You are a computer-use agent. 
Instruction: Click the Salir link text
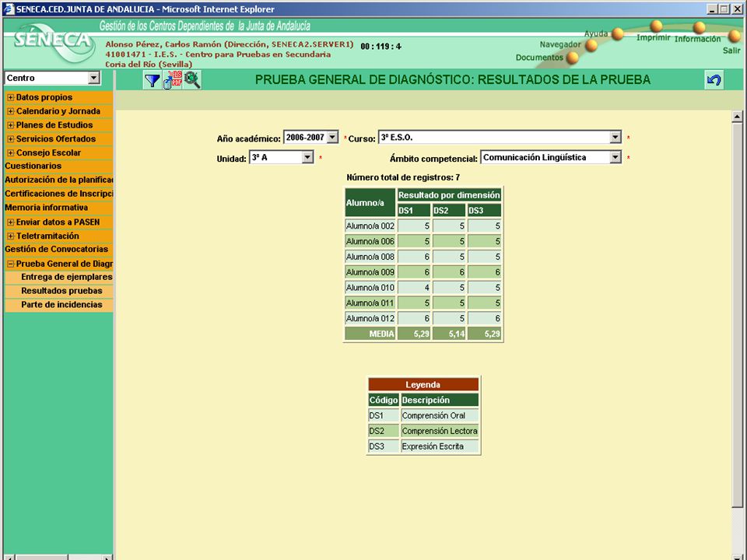coord(731,50)
